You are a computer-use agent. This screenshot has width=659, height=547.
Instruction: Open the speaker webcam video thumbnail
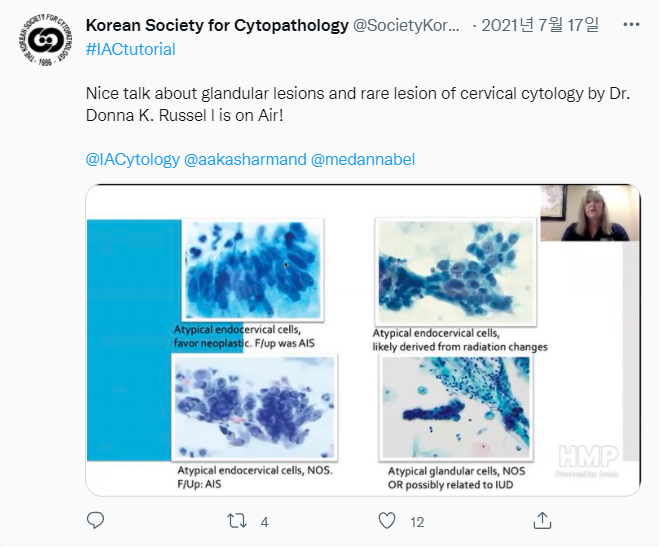[590, 213]
